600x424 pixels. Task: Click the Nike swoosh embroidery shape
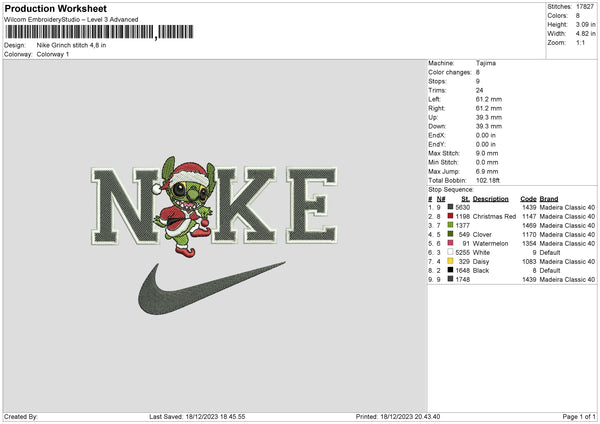(x=212, y=289)
